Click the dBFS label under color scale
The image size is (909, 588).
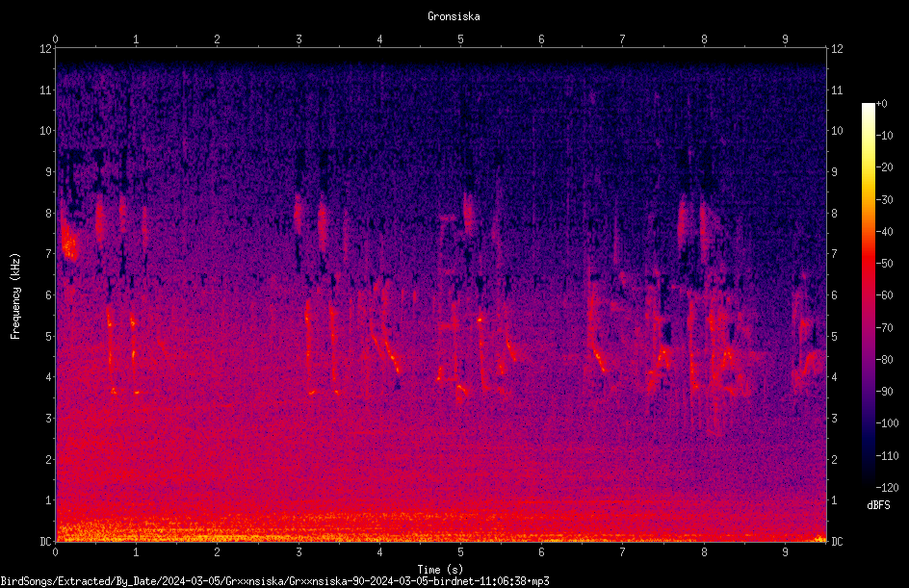click(878, 505)
